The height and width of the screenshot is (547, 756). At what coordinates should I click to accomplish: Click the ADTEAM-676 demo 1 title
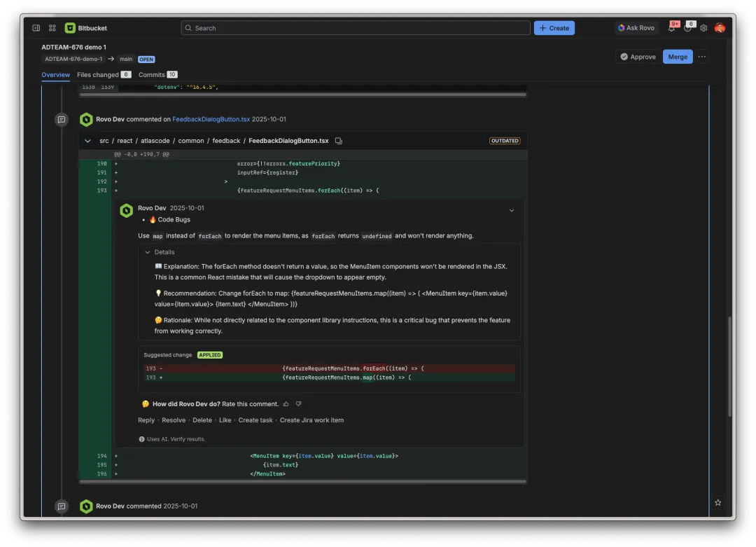tap(73, 47)
